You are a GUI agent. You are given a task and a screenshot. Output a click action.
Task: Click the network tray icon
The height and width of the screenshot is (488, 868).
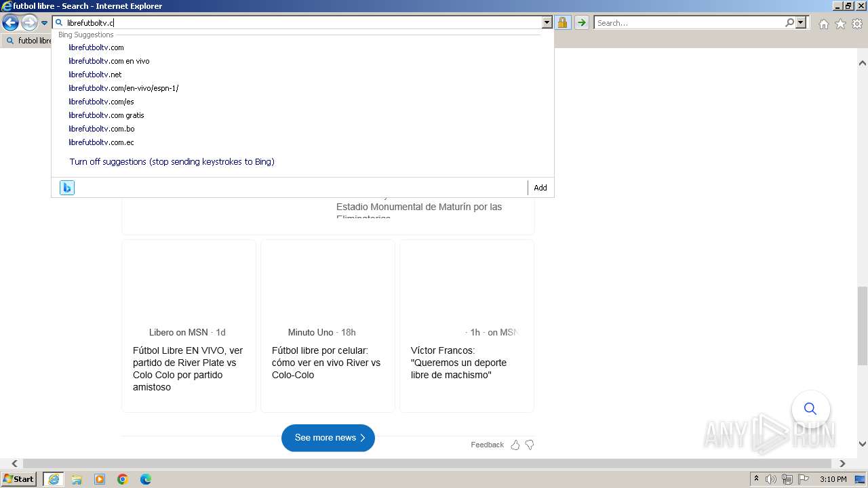[788, 479]
